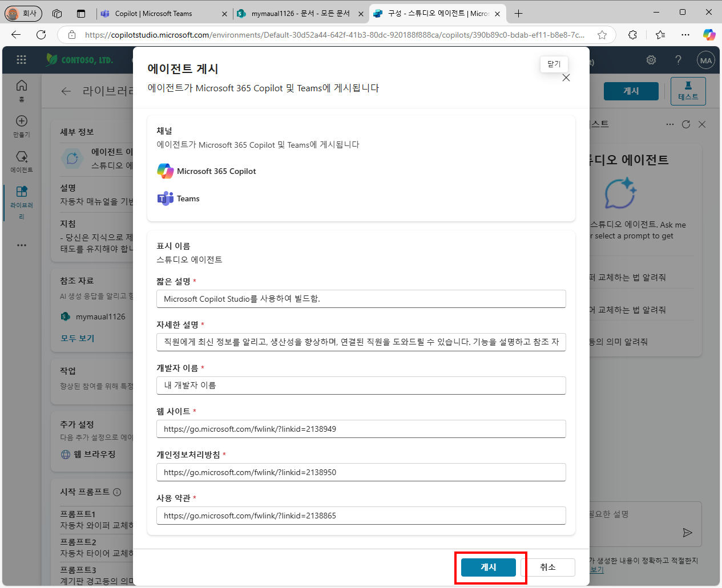Click the 자세한 설명 input field

361,342
